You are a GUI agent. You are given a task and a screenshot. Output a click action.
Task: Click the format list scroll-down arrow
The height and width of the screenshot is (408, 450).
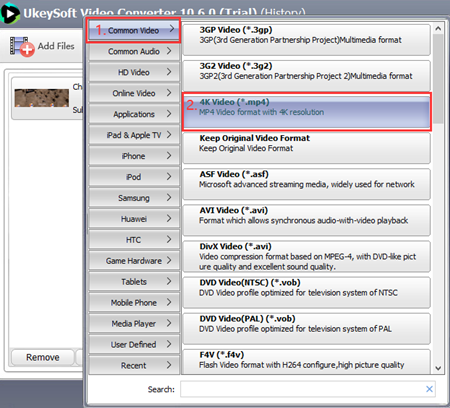pos(438,368)
